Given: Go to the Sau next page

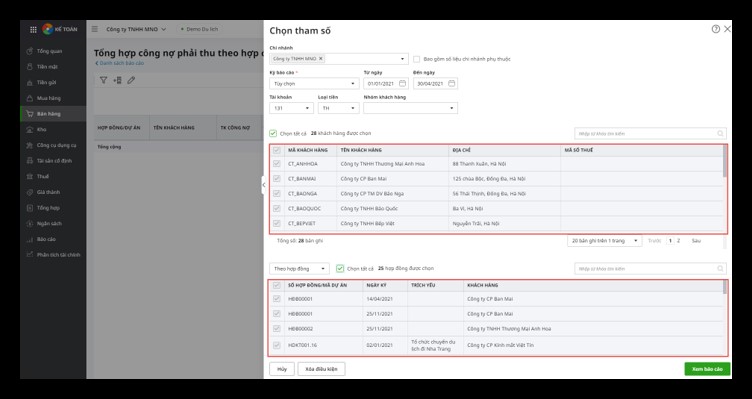Looking at the screenshot, I should coord(696,241).
